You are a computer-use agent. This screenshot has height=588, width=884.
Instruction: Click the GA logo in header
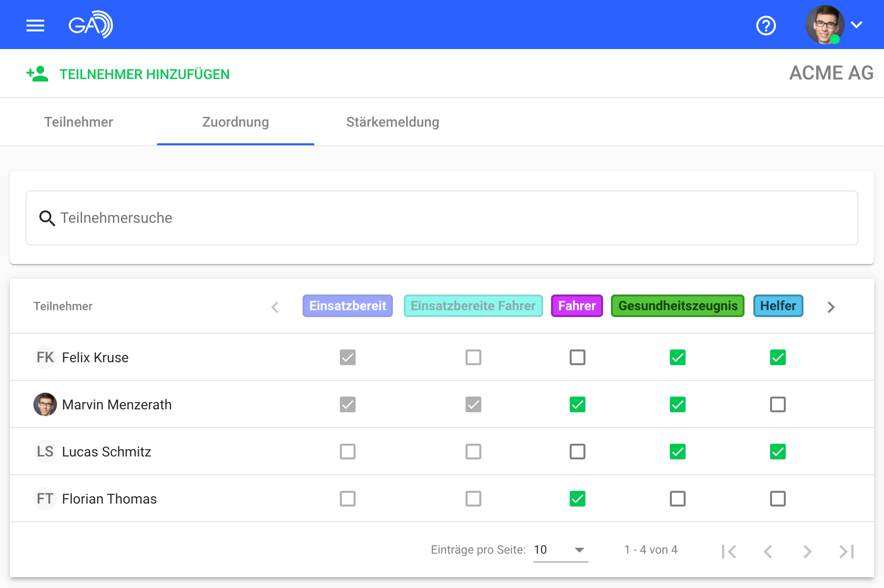point(91,25)
